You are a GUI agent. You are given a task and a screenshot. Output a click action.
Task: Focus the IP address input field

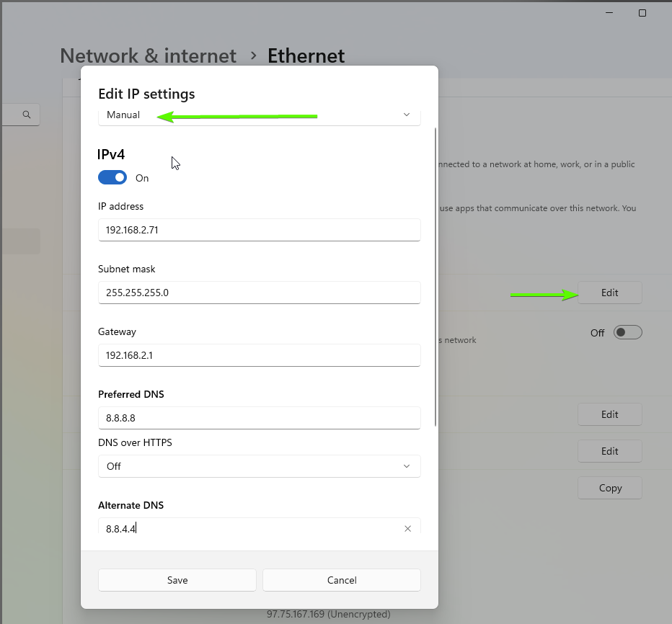tap(260, 230)
